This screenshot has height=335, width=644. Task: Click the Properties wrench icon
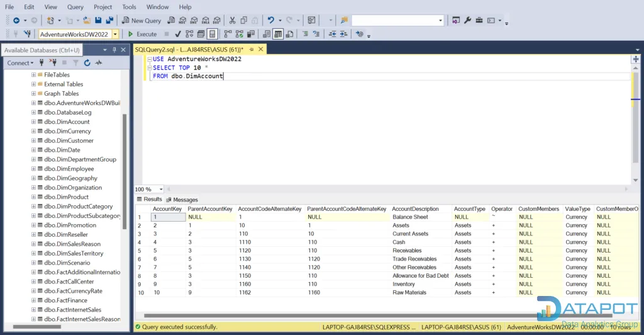click(x=467, y=20)
